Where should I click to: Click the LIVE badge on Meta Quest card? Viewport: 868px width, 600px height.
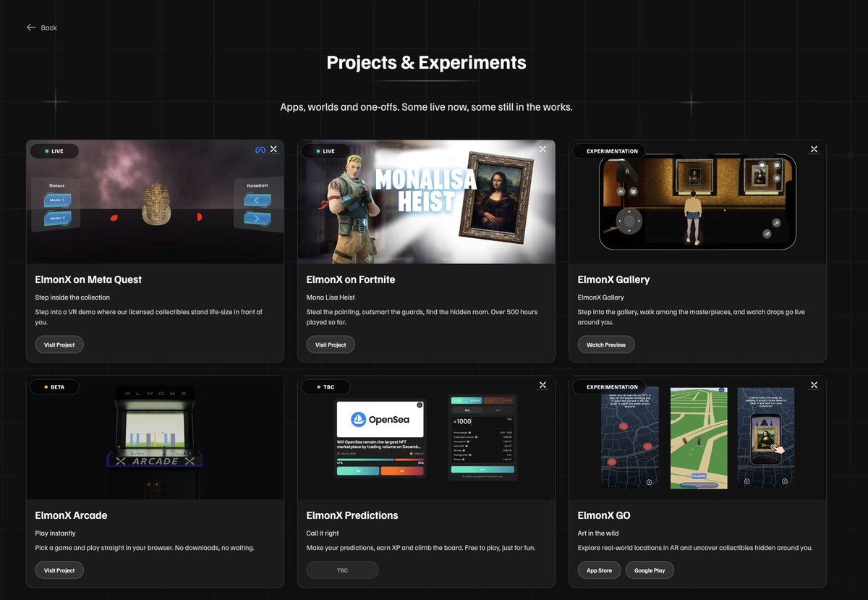[x=54, y=151]
